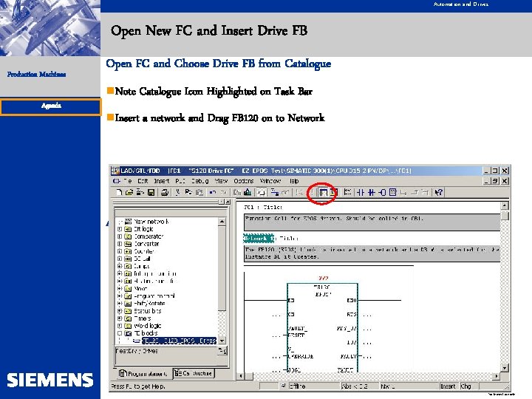This screenshot has height=399, width=532.
Task: Click the Copy toolbar icon
Action: 188,192
